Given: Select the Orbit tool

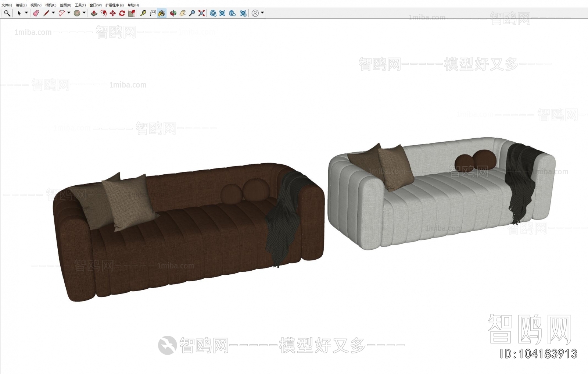Looking at the screenshot, I should (173, 13).
